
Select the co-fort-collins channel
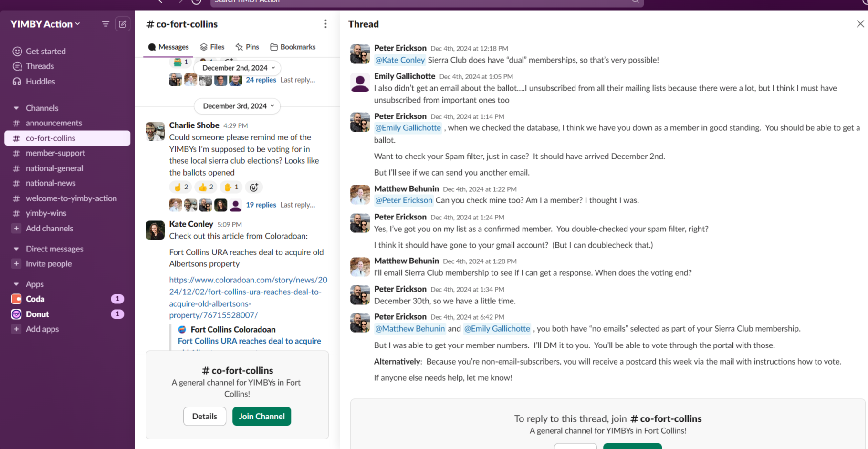67,138
